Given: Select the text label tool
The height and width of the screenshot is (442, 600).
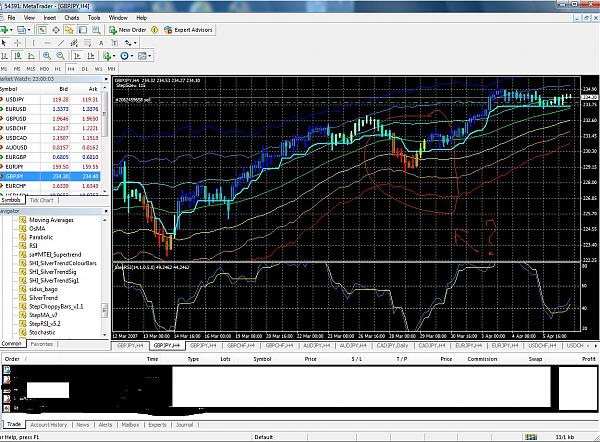Looking at the screenshot, I should [x=114, y=43].
